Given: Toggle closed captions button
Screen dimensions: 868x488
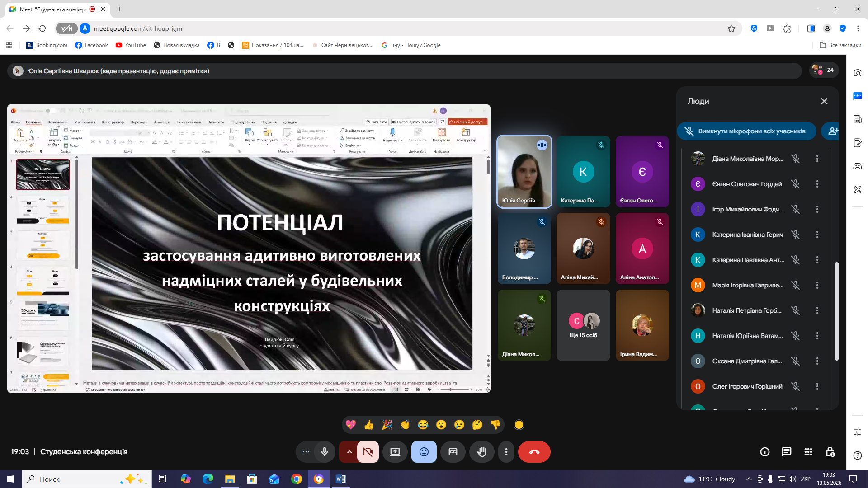Looking at the screenshot, I should tap(453, 452).
